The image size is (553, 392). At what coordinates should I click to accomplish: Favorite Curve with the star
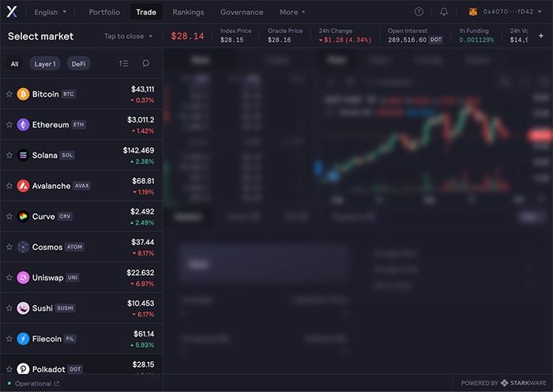tap(9, 217)
